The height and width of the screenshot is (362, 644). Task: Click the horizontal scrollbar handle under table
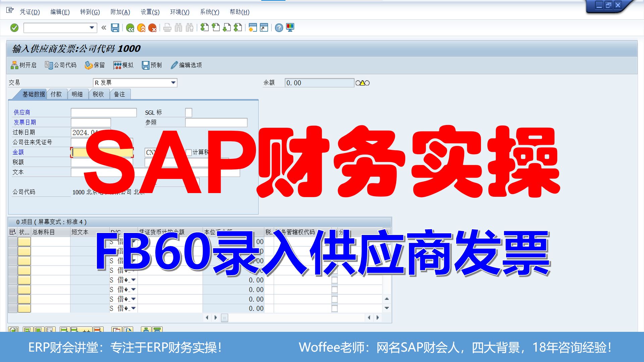(x=225, y=317)
